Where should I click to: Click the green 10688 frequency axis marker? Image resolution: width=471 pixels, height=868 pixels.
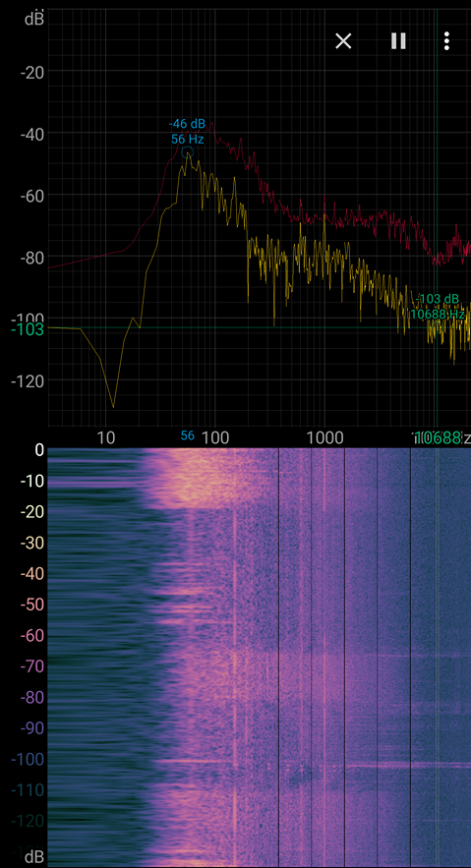coord(439,437)
